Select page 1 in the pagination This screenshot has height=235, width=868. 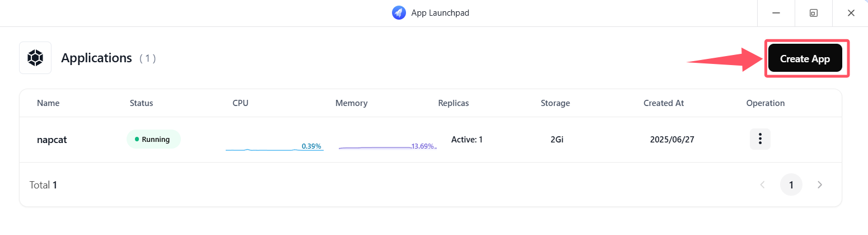tap(791, 185)
